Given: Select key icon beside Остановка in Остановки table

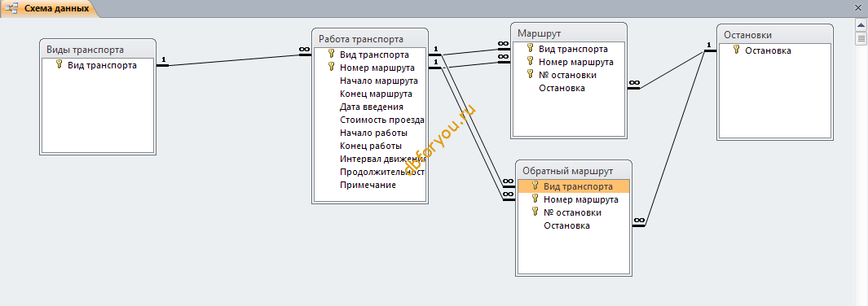Looking at the screenshot, I should tap(736, 50).
